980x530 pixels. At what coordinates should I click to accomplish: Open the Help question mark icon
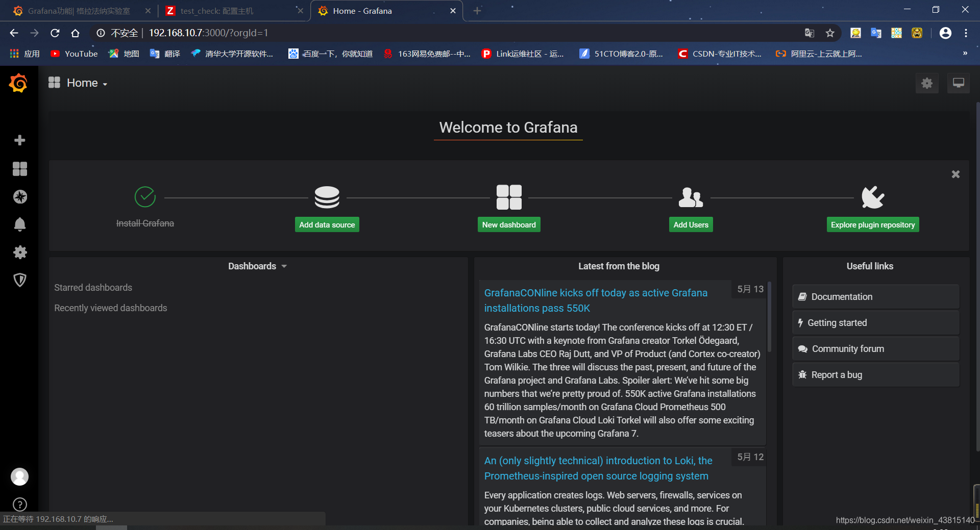[x=20, y=504]
